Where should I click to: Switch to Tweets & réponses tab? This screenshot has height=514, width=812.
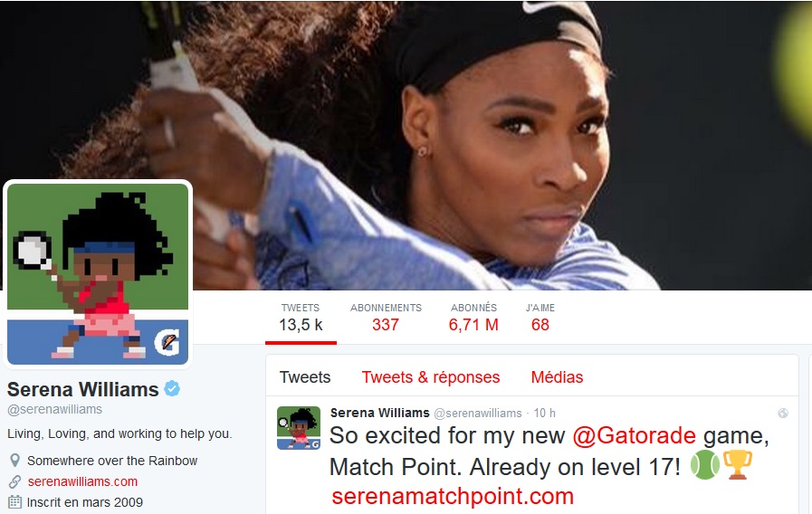click(431, 376)
